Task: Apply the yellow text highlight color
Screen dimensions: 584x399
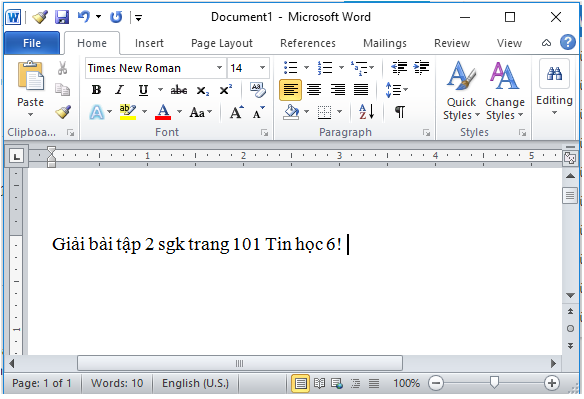Action: tap(128, 112)
